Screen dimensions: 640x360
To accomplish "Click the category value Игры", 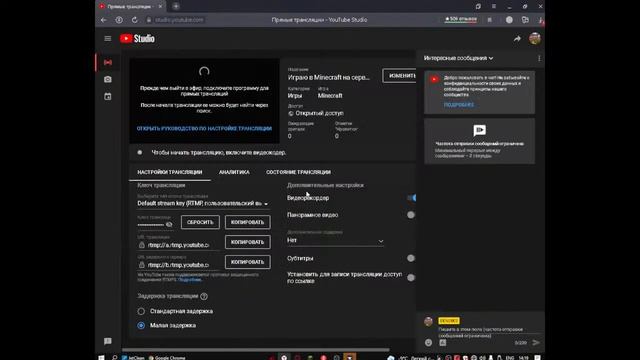I will [295, 96].
